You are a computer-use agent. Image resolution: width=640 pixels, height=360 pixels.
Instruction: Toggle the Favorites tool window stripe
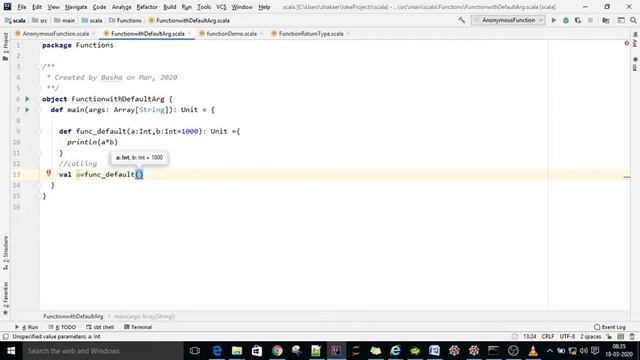pyautogui.click(x=5, y=298)
